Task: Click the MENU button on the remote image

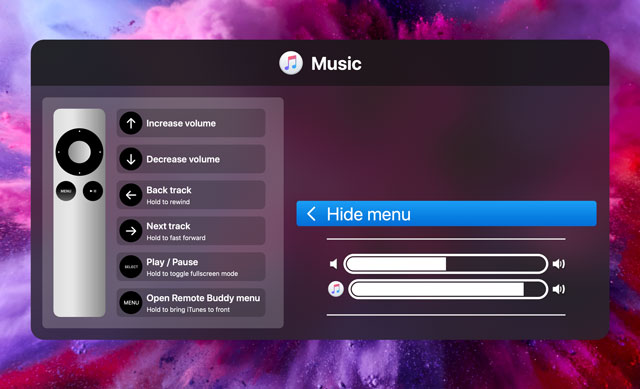Action: coord(66,191)
